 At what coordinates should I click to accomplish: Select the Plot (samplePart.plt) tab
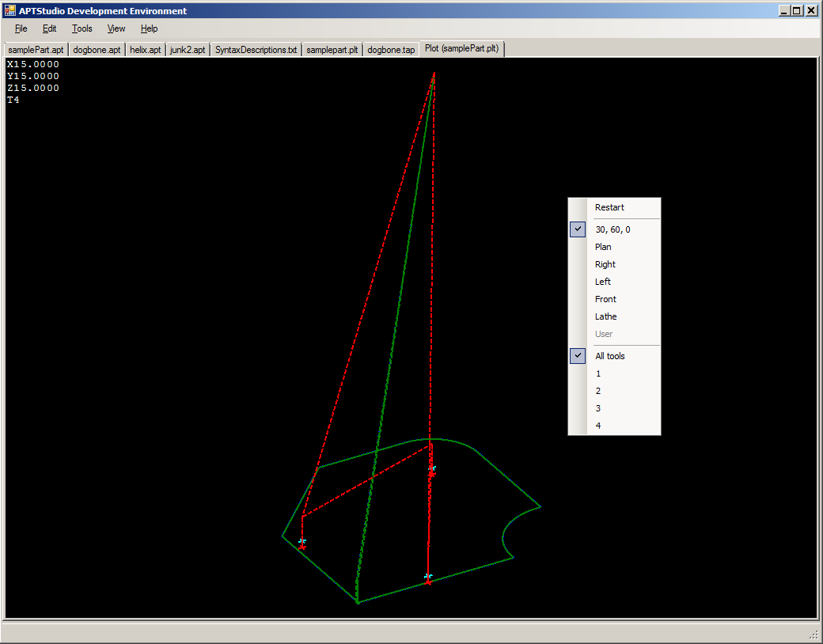[462, 48]
